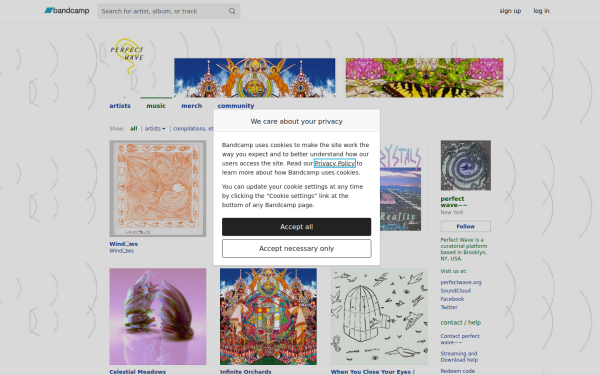Open When You Close Your Eyes title link

pyautogui.click(x=373, y=372)
